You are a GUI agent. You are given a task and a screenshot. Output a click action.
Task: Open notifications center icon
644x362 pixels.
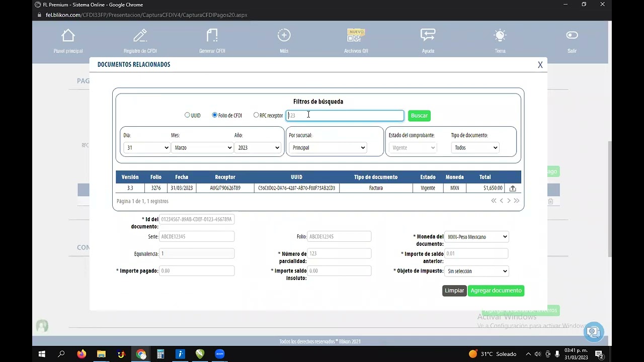[x=599, y=354]
